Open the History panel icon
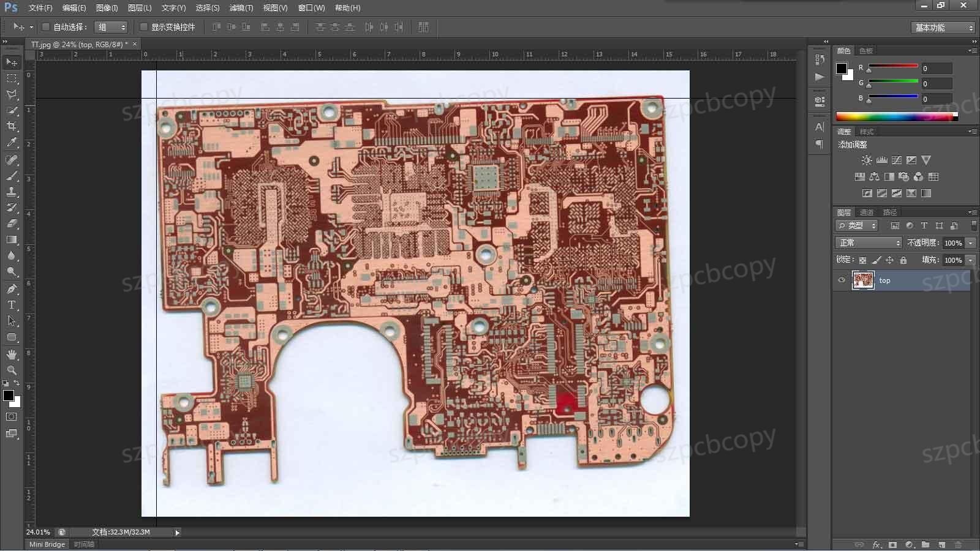The height and width of the screenshot is (551, 980). pyautogui.click(x=820, y=59)
